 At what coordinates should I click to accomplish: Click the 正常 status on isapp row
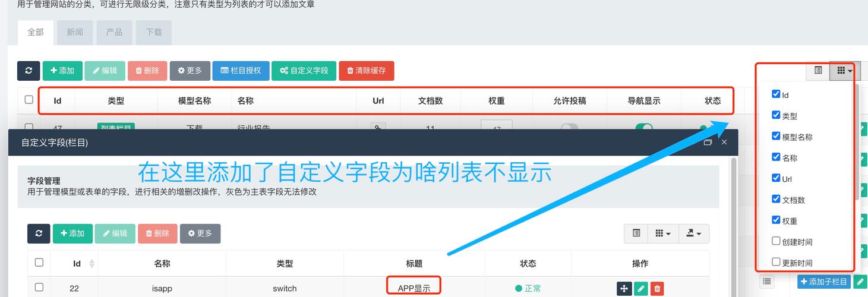[528, 289]
